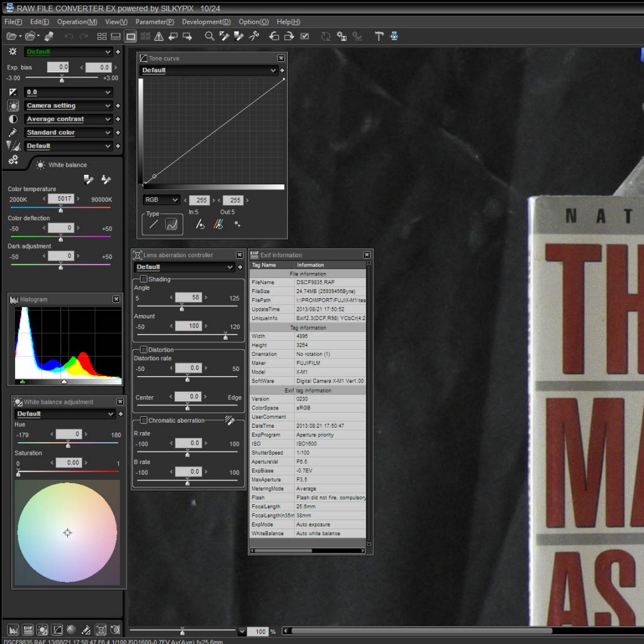Image resolution: width=644 pixels, height=644 pixels.
Task: Click the tone curve RGB channels icon
Action: click(218, 225)
